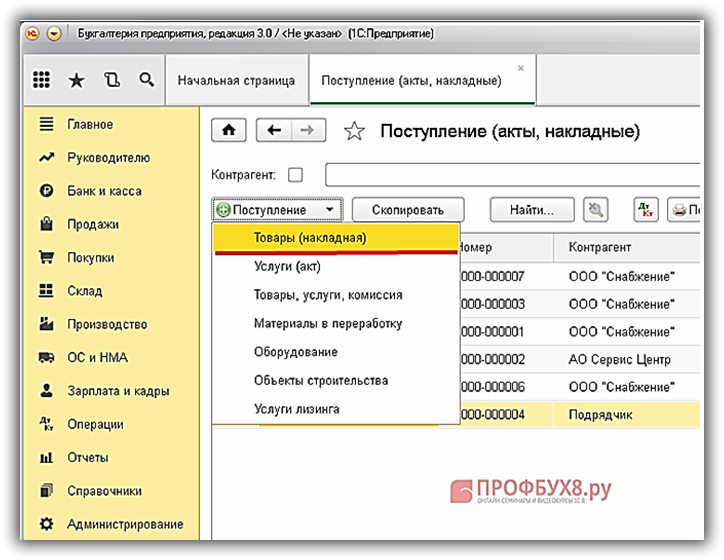The image size is (724, 560).
Task: Open the search magnifier in top toolbar
Action: [146, 79]
